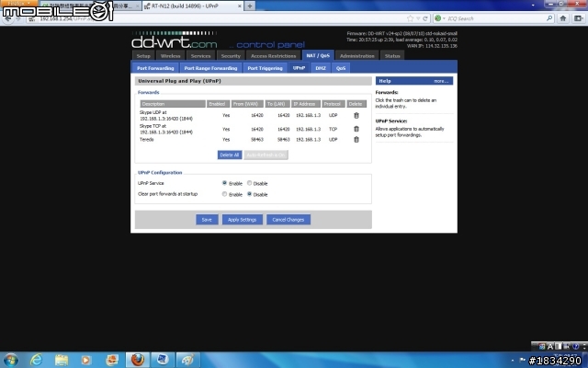Open the Setup tab
Screen dimensions: 588x368
[x=143, y=55]
